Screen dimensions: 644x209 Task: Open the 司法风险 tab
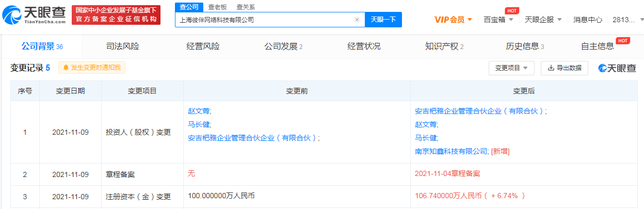point(122,46)
